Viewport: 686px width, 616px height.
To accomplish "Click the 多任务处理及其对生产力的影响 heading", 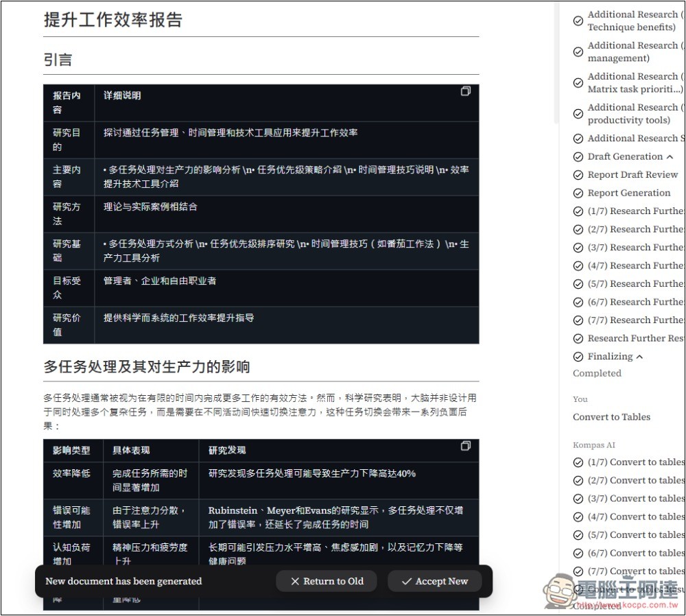I will coord(147,366).
